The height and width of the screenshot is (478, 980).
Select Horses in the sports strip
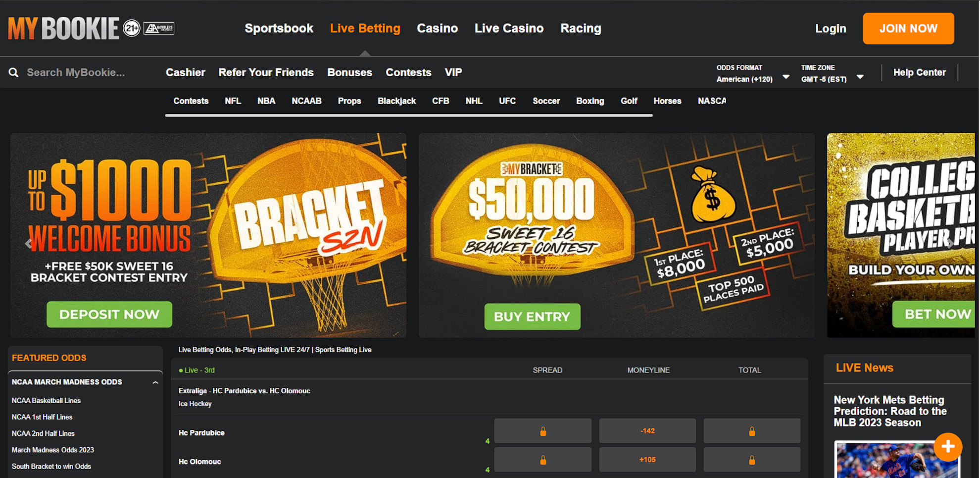[667, 101]
